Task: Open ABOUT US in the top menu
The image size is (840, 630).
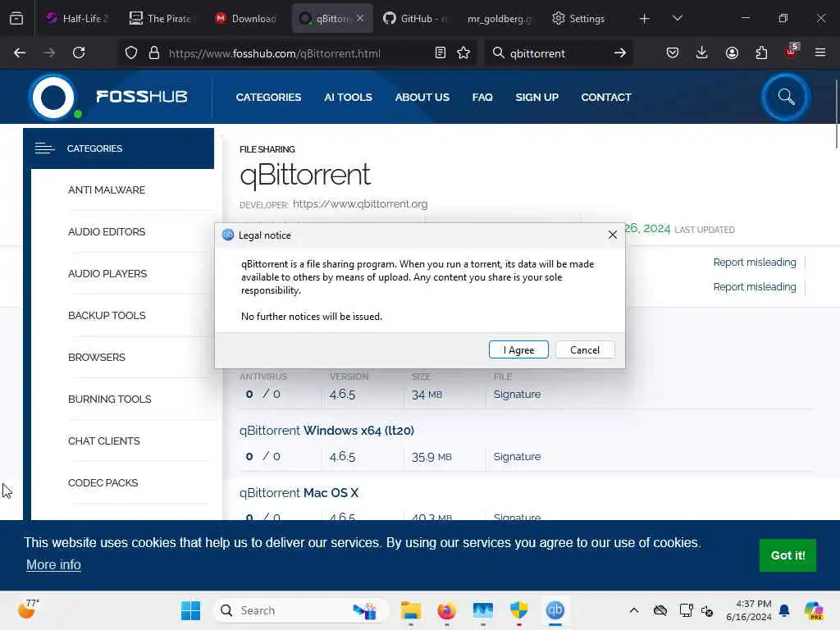Action: click(422, 97)
